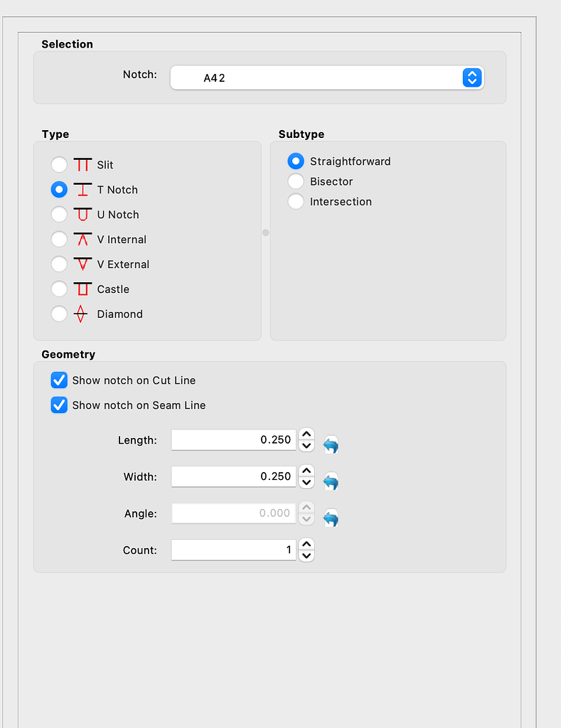The width and height of the screenshot is (561, 728).
Task: Open the formula editor for Length
Action: pyautogui.click(x=330, y=444)
